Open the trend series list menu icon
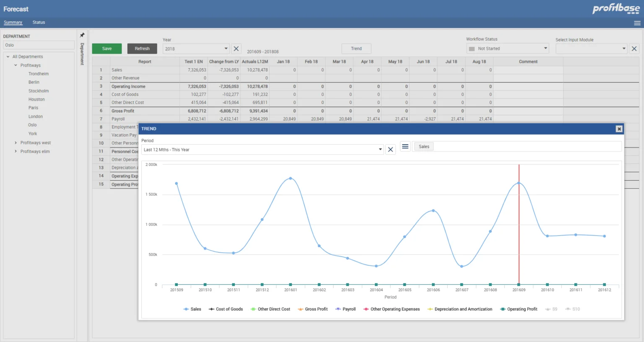The width and height of the screenshot is (644, 342). [x=405, y=146]
